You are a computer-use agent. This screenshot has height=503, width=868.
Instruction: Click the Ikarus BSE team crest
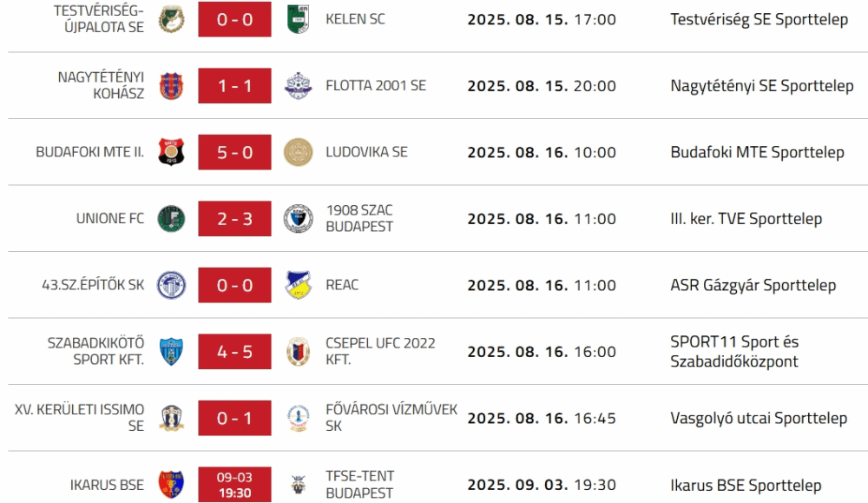pyautogui.click(x=171, y=485)
